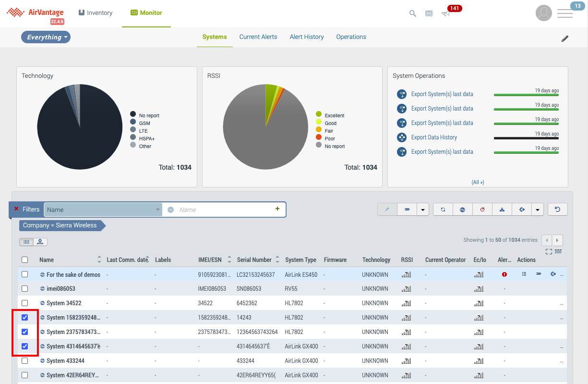This screenshot has height=384, width=588.
Task: Open the Inventory menu
Action: (95, 13)
